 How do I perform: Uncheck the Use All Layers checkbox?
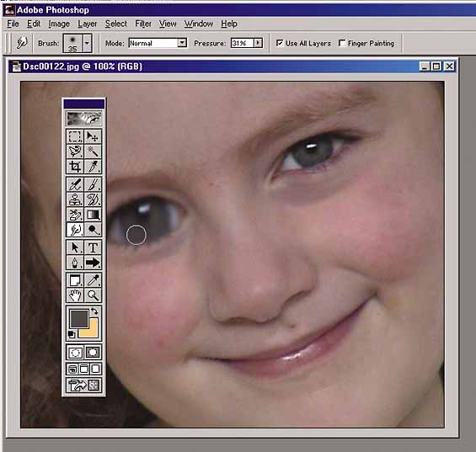[x=280, y=43]
